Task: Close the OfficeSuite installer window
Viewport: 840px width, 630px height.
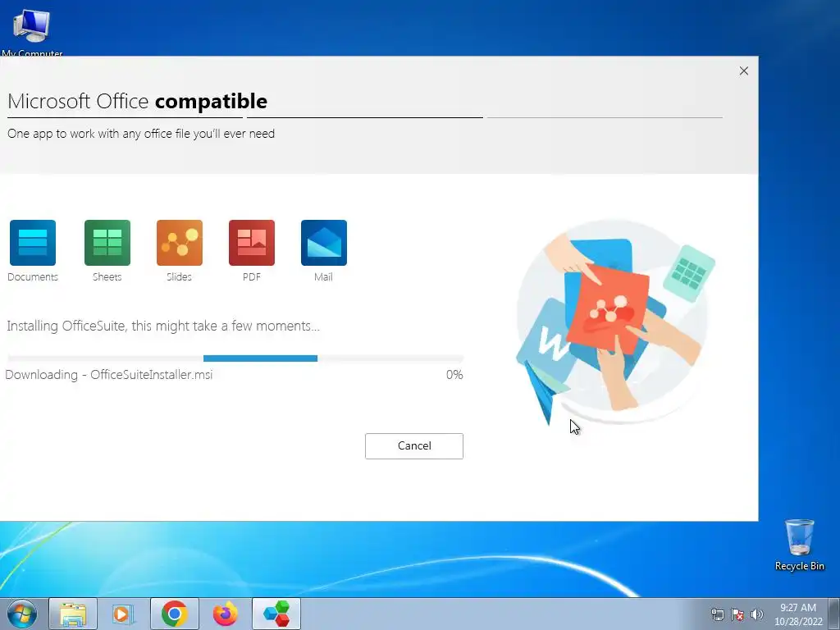Action: pyautogui.click(x=743, y=71)
